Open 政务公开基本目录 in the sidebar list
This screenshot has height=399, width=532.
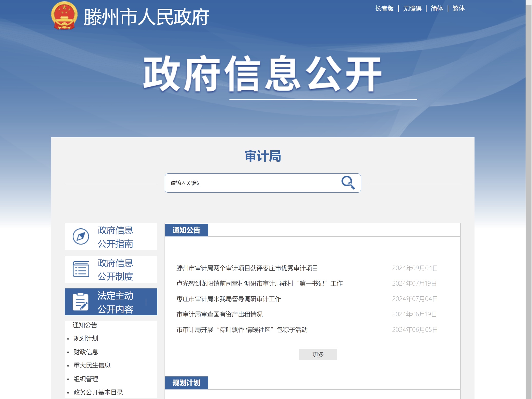tap(98, 392)
